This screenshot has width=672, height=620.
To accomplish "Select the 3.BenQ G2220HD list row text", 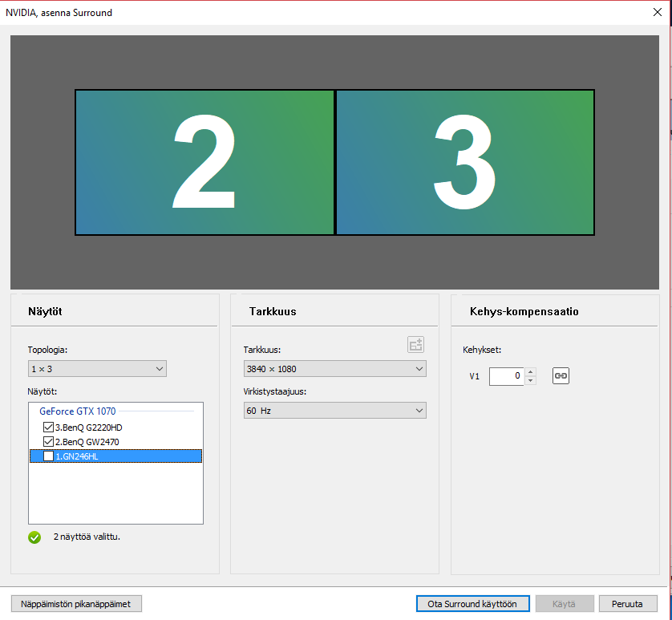I will 89,428.
